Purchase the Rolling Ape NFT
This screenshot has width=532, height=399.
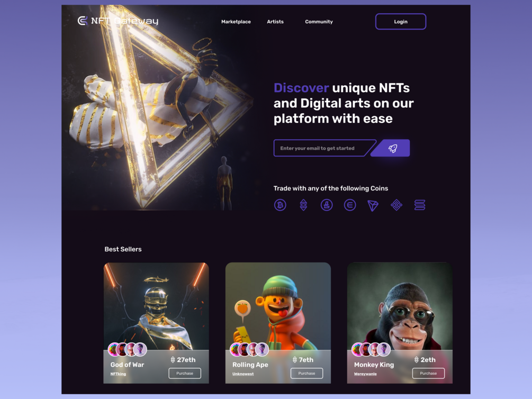(306, 373)
